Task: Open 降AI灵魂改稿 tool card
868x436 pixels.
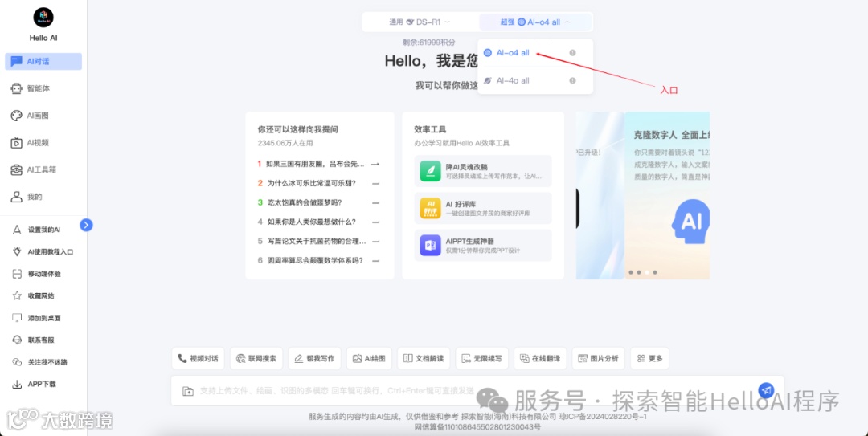Action: click(x=483, y=171)
